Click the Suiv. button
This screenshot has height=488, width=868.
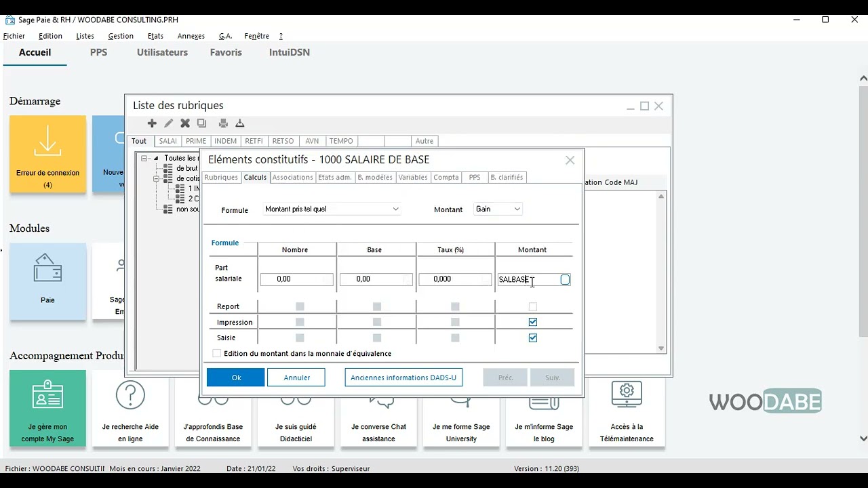coord(553,378)
